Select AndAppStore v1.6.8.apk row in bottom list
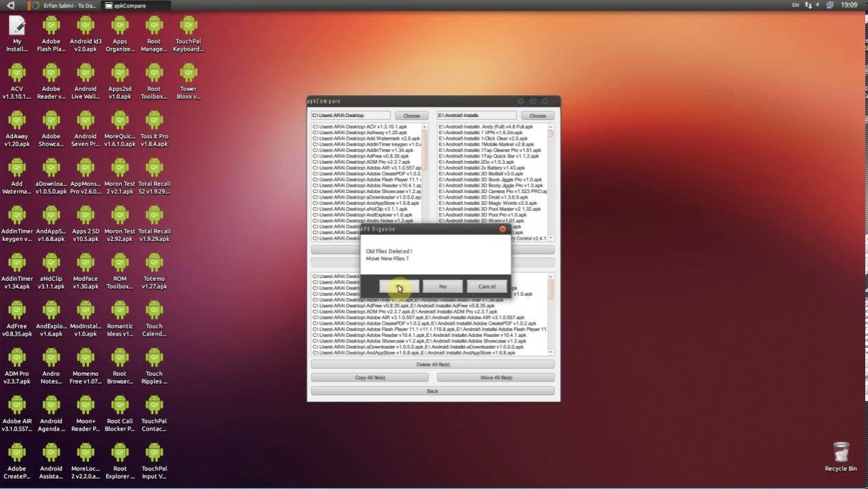Image resolution: width=868 pixels, height=489 pixels. coord(414,353)
